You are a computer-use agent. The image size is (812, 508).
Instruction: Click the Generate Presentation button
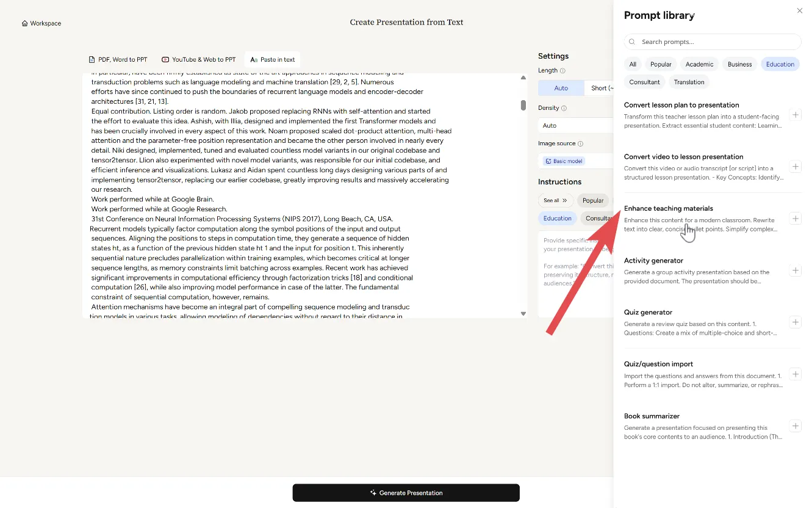[x=406, y=493]
